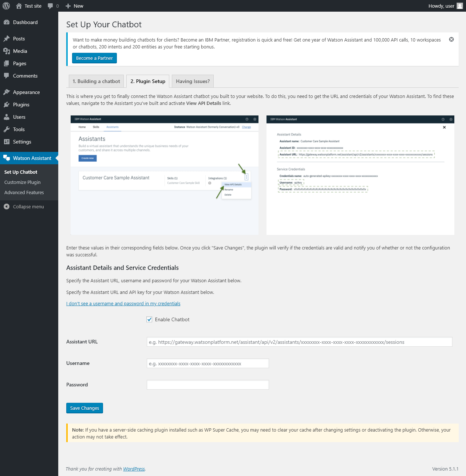This screenshot has height=476, width=466.
Task: Select Set Up Chatbot submenu item
Action: [21, 172]
